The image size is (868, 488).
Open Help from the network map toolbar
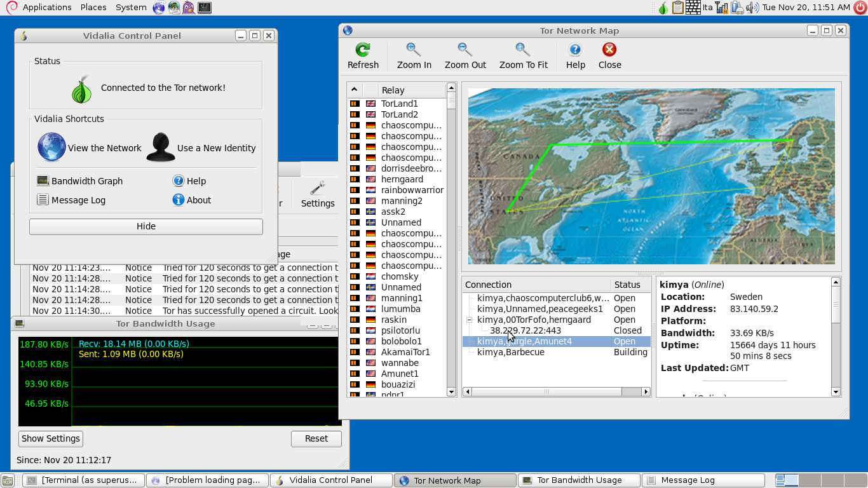click(x=575, y=50)
